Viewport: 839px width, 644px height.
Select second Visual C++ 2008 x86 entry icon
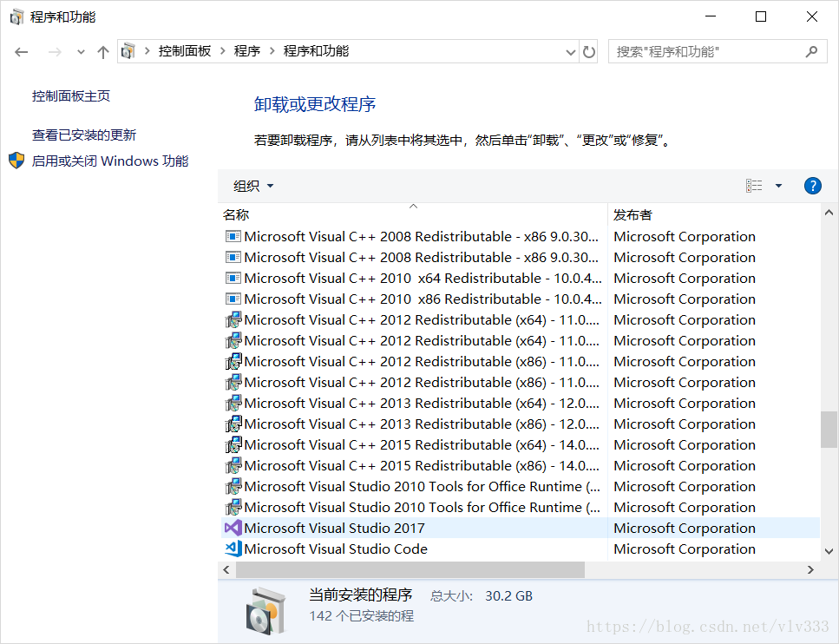coord(233,258)
